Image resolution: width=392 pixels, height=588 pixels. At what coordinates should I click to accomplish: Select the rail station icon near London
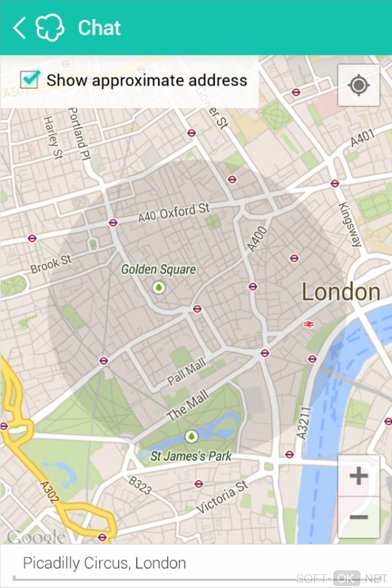[309, 324]
